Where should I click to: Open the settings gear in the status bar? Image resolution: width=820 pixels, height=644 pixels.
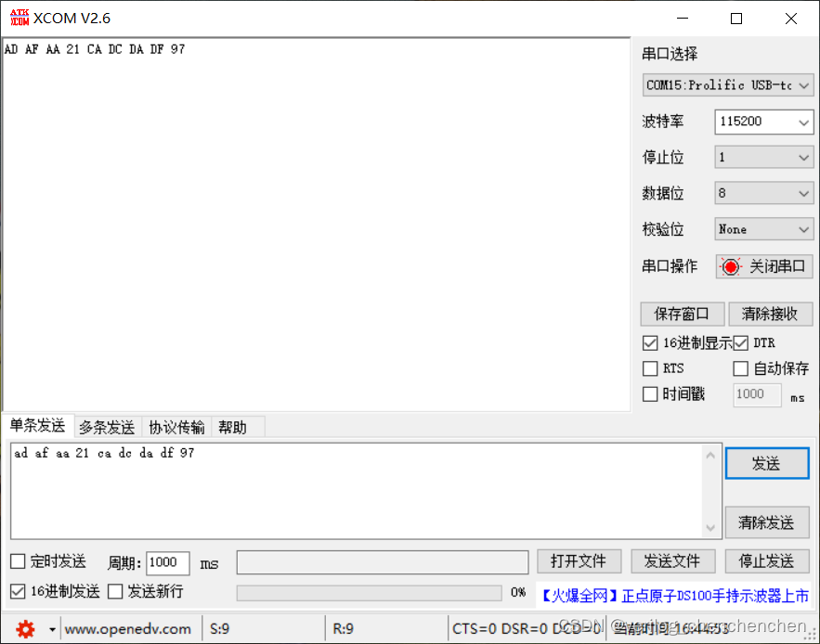tap(24, 628)
